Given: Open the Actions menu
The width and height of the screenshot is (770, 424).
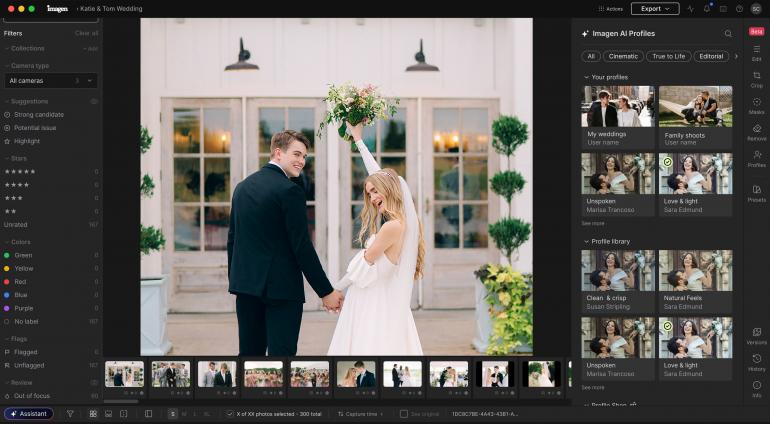Looking at the screenshot, I should [x=610, y=9].
